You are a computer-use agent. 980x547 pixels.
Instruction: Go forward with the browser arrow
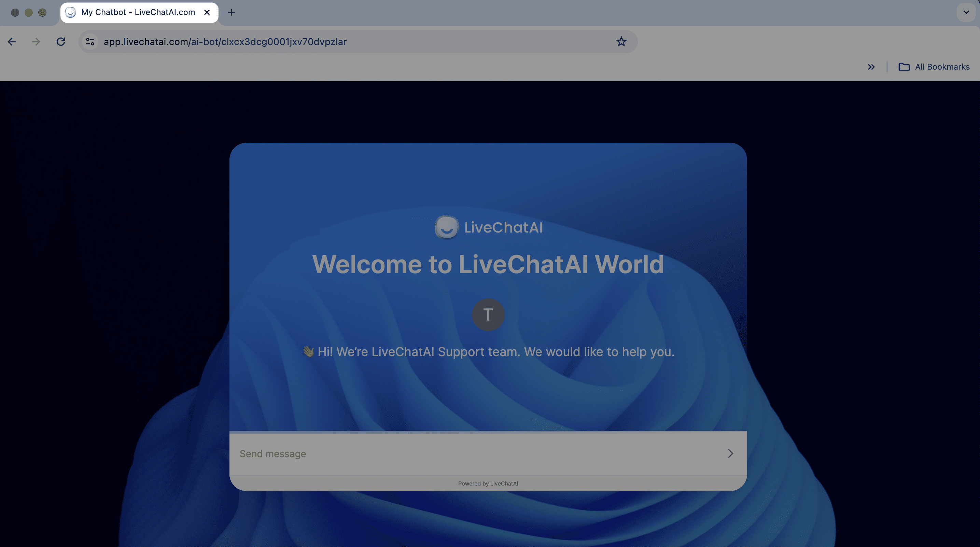click(36, 41)
